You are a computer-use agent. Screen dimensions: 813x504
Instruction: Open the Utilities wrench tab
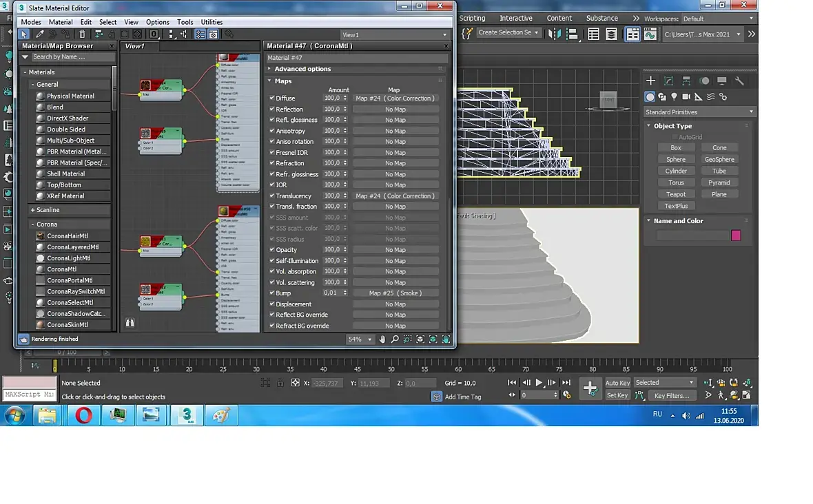coord(740,81)
